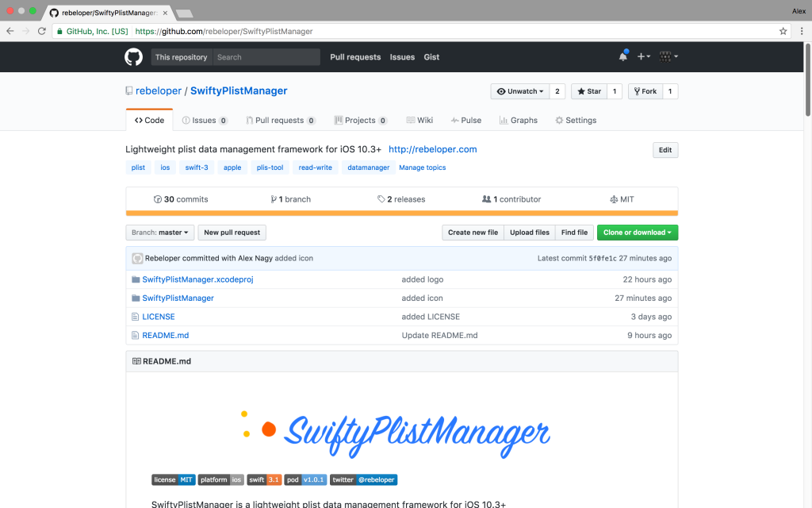Screen dimensions: 812x508
Task: Click Upload files
Action: tap(529, 233)
